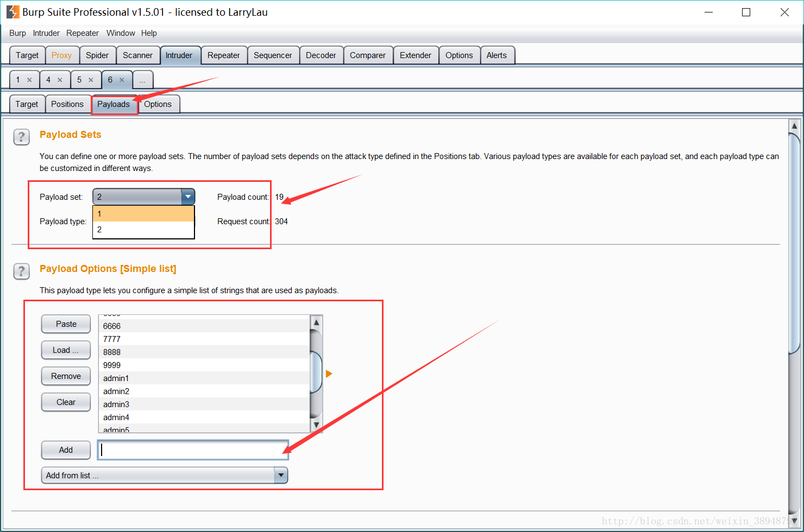This screenshot has height=532, width=804.
Task: Select payload '9999' in the list
Action: (204, 365)
